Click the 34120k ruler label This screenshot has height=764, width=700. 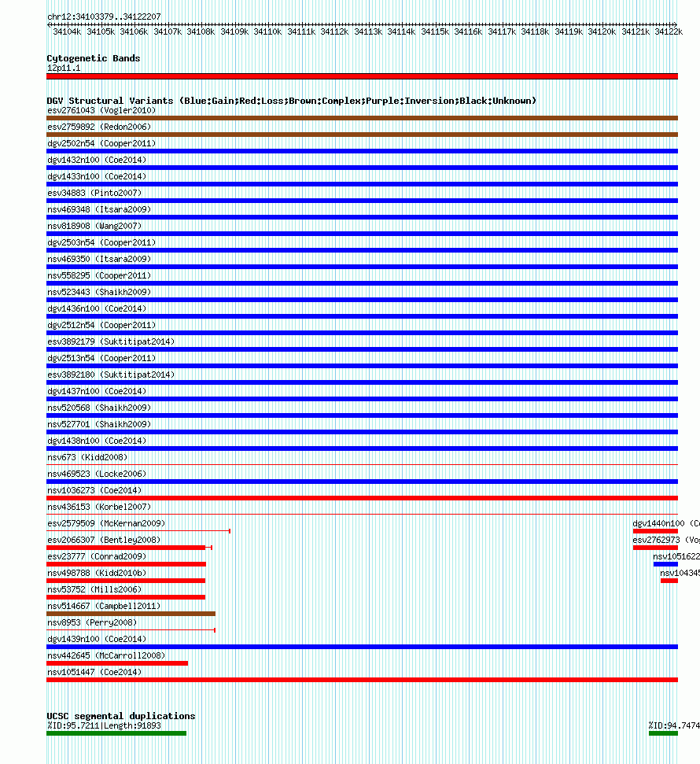tap(602, 32)
